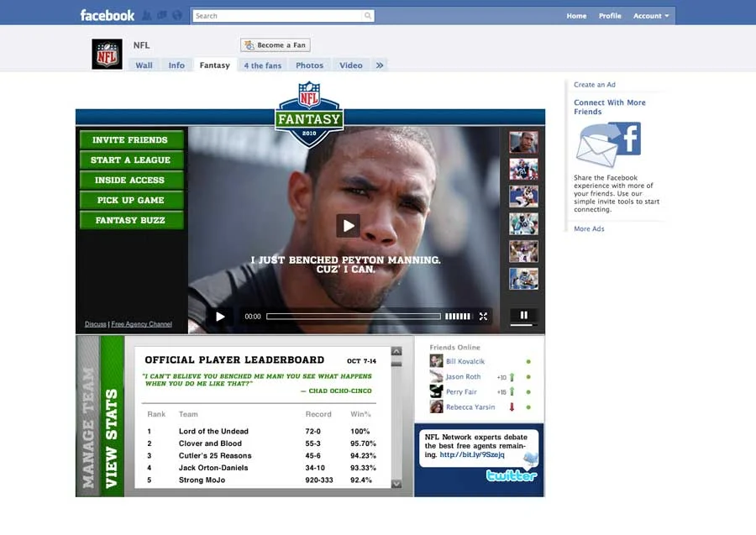The image size is (756, 535).
Task: Adjust the video volume bars
Action: [458, 316]
